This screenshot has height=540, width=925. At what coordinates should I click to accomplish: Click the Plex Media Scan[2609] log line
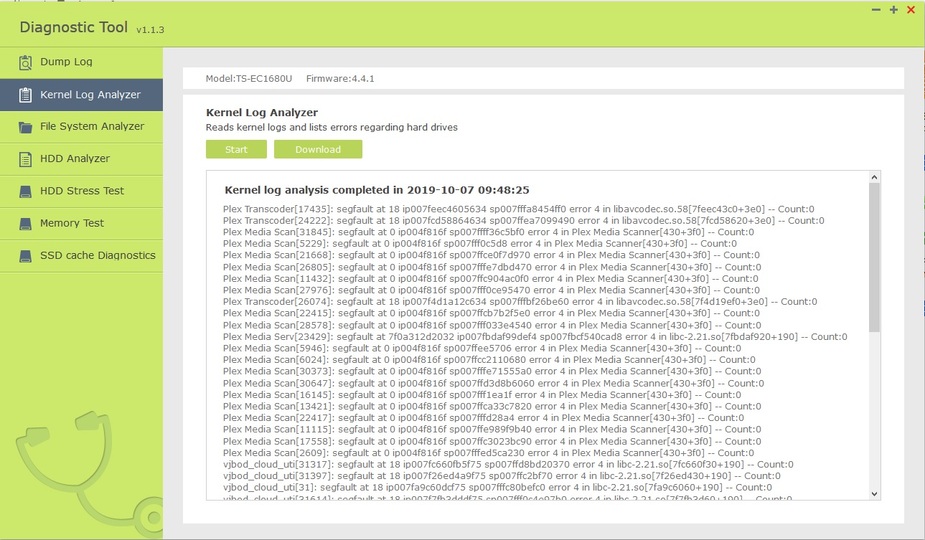[x=488, y=453]
